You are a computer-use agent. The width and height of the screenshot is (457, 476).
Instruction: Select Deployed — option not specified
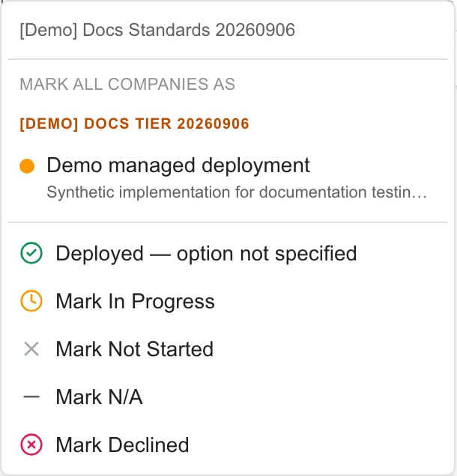click(228, 254)
